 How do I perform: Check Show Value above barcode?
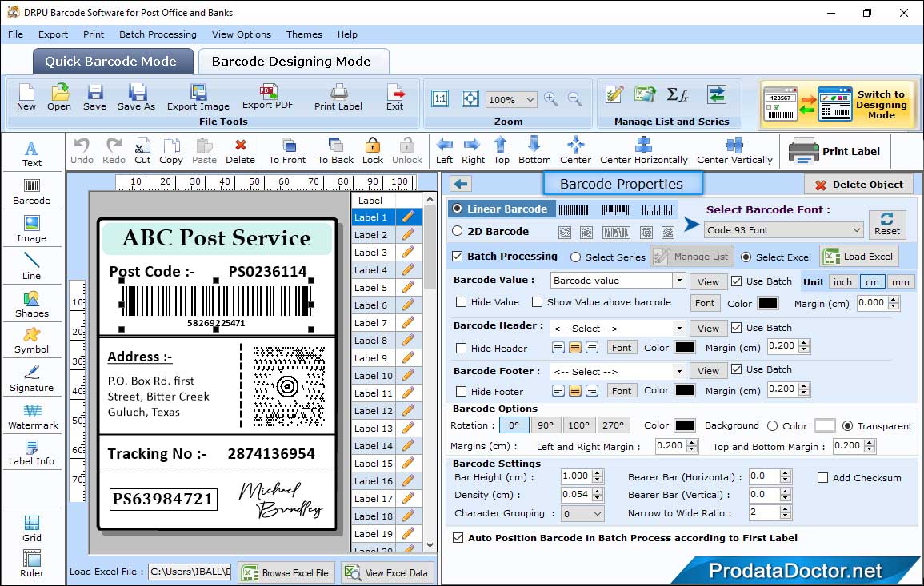coord(537,302)
